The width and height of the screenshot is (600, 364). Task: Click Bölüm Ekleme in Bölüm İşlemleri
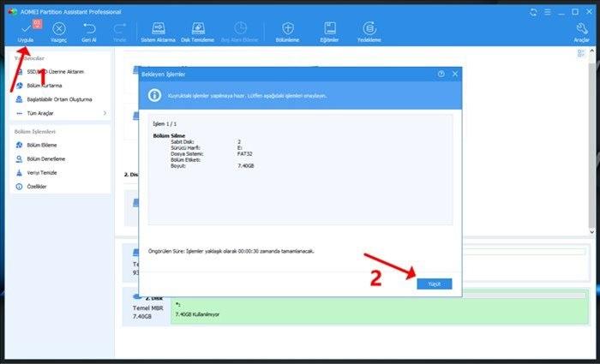42,145
